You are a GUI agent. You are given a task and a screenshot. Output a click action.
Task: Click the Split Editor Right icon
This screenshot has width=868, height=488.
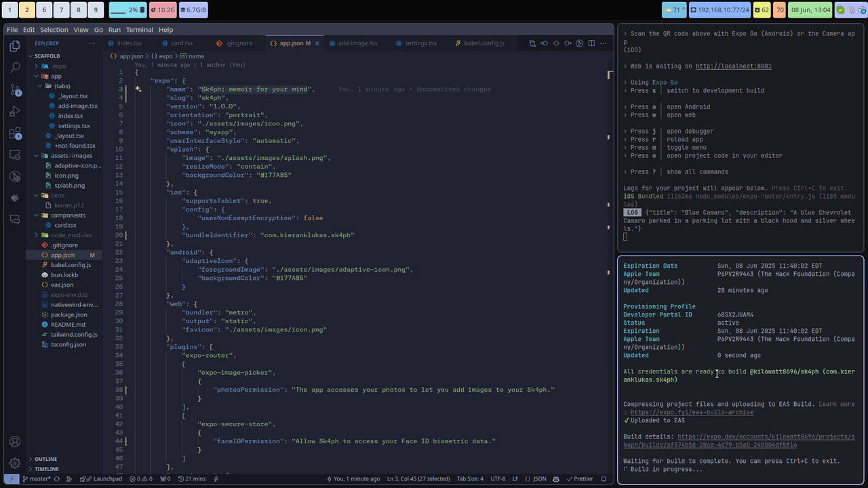pyautogui.click(x=591, y=43)
